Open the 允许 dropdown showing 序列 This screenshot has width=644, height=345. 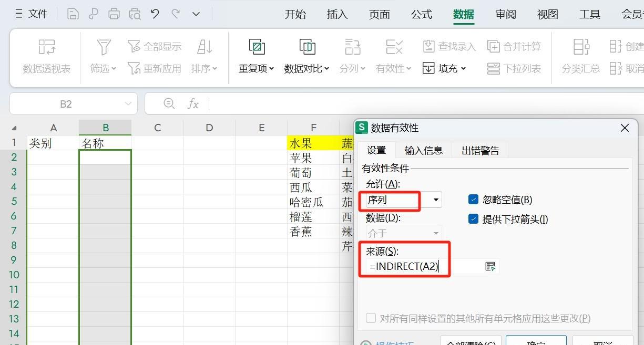click(x=436, y=200)
